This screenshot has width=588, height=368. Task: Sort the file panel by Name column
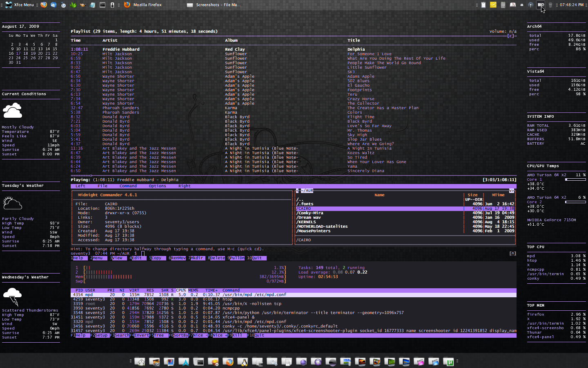[x=379, y=195]
